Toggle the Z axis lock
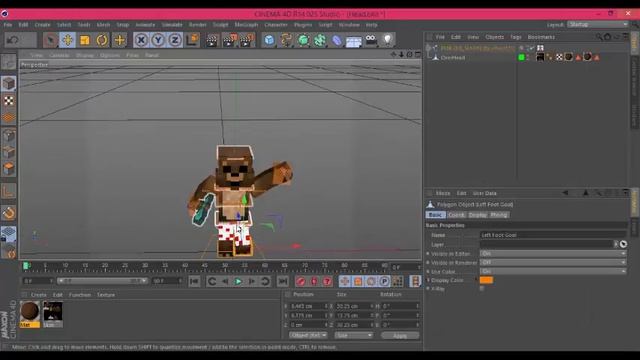640x360 pixels. point(175,40)
